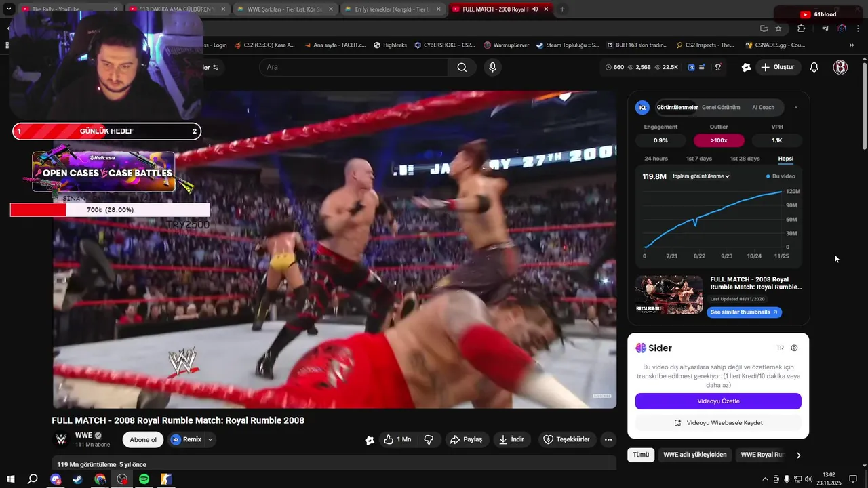The image size is (868, 488).
Task: Bookmark this page with star icon
Action: pos(778,28)
